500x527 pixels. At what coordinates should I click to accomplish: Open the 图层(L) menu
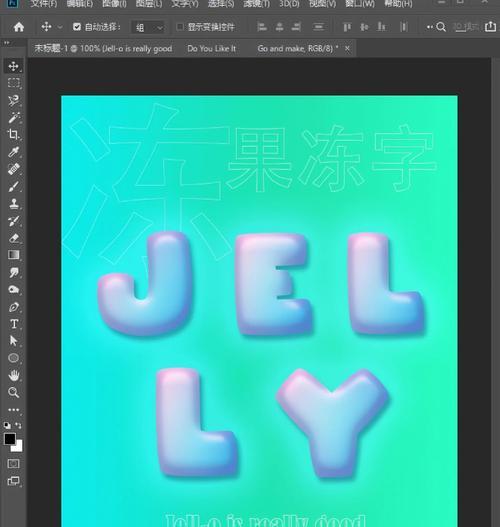tap(149, 4)
